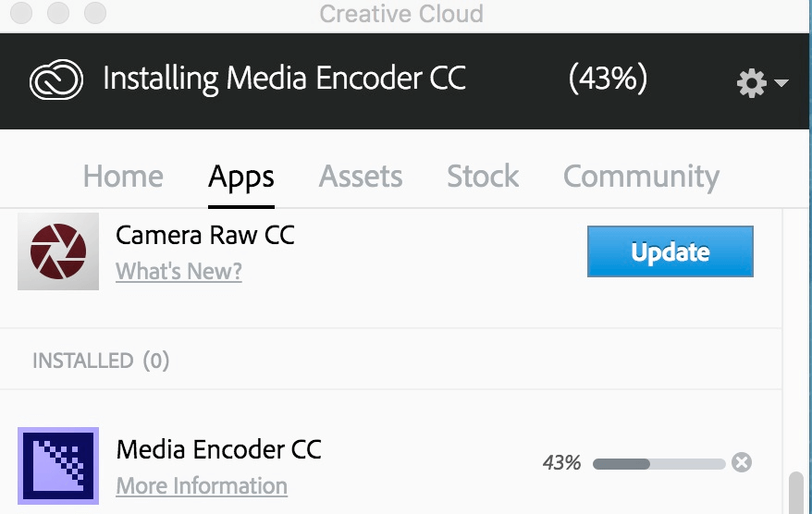Open Camera Raw What's New link
Viewport: 812px width, 514px height.
pos(178,271)
